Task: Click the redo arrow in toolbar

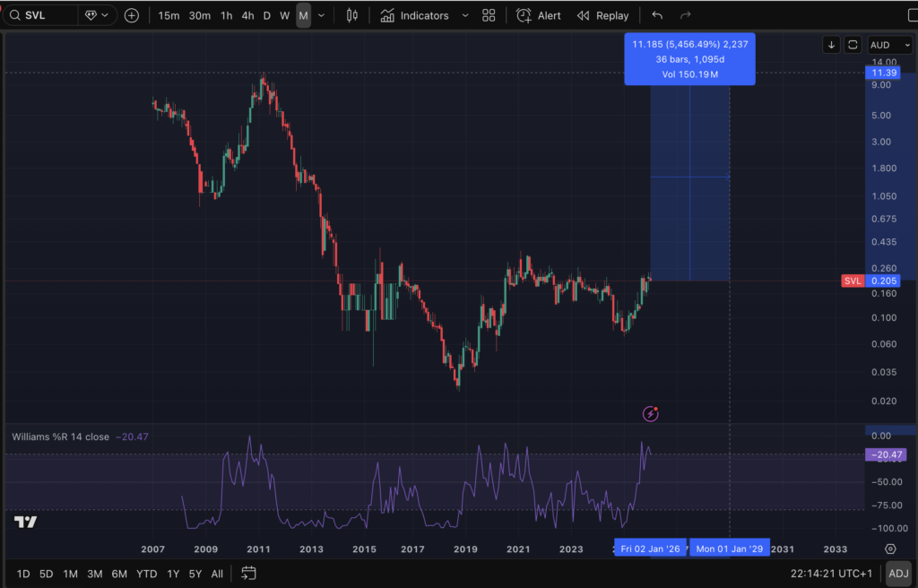Action: pos(686,15)
